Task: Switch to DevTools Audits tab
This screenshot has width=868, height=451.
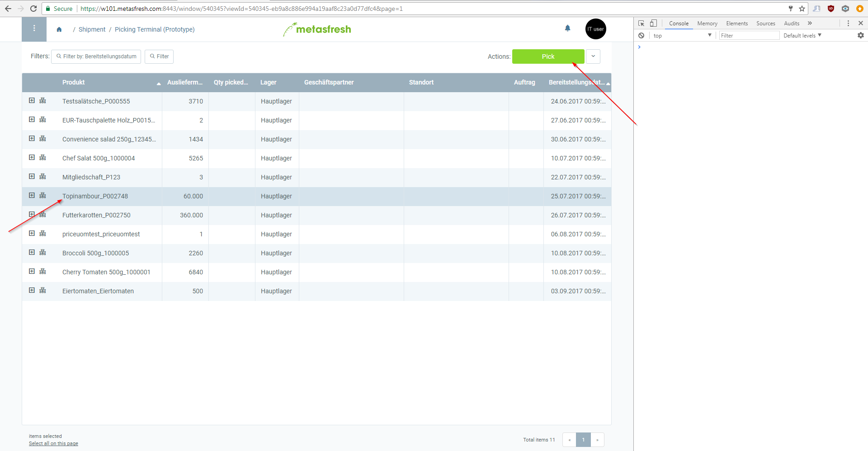Action: click(792, 23)
